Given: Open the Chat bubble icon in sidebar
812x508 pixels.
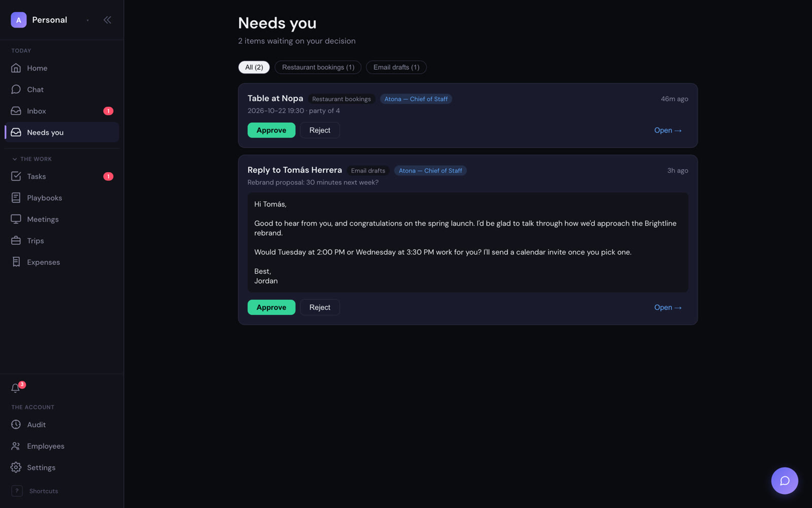Looking at the screenshot, I should [16, 89].
